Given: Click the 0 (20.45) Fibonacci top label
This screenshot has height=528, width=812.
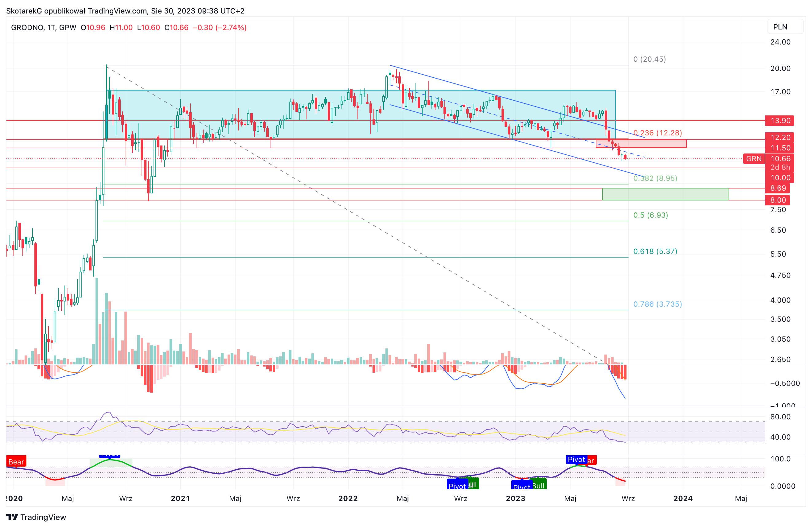Looking at the screenshot, I should pyautogui.click(x=650, y=59).
